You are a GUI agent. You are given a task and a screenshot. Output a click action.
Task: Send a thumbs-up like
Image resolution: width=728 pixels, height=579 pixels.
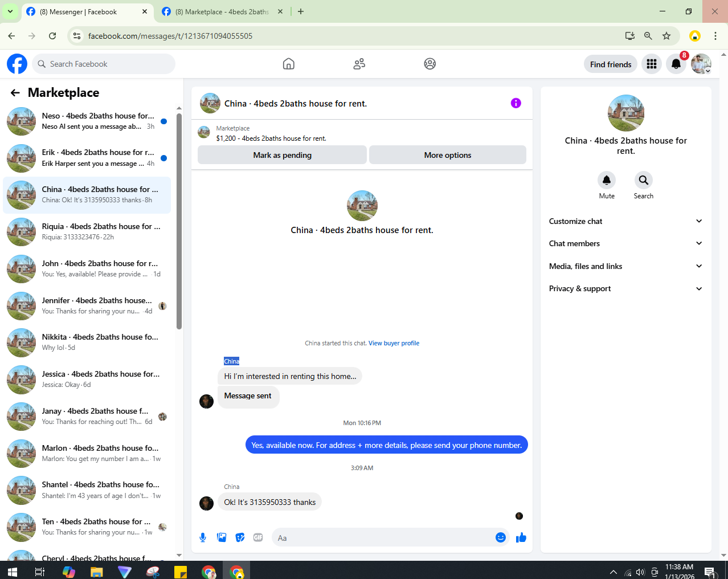(521, 537)
